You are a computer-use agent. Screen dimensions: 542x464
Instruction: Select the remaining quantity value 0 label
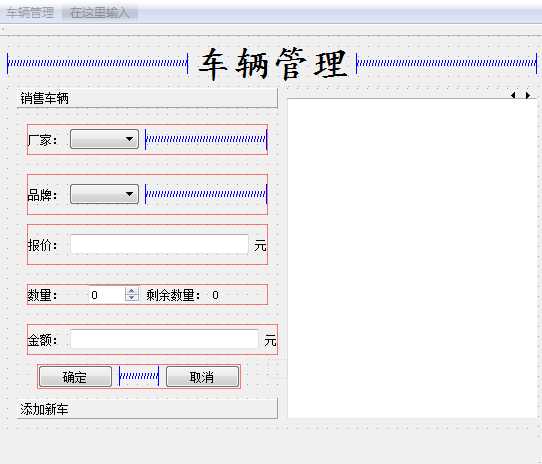pos(215,296)
